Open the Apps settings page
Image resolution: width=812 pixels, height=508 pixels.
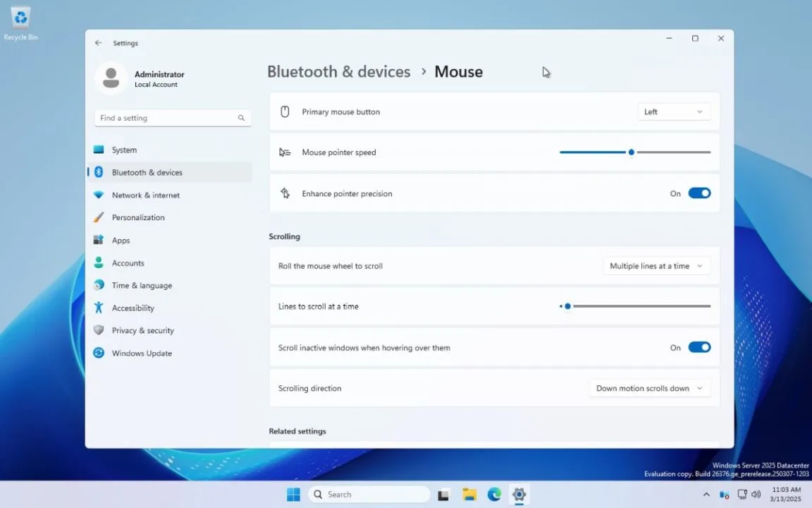[x=121, y=240]
